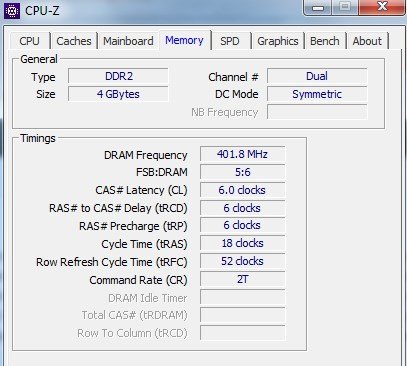Image resolution: width=407 pixels, height=366 pixels.
Task: Click the tRAS 18 clocks field
Action: click(x=242, y=243)
